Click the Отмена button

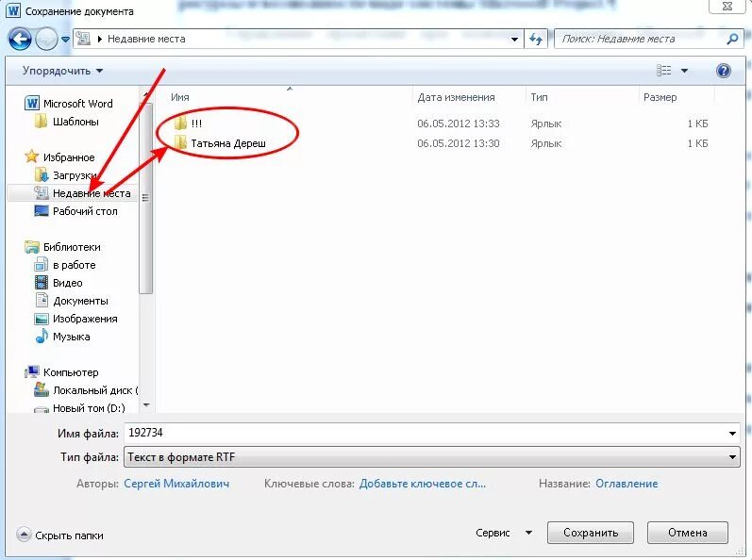687,533
